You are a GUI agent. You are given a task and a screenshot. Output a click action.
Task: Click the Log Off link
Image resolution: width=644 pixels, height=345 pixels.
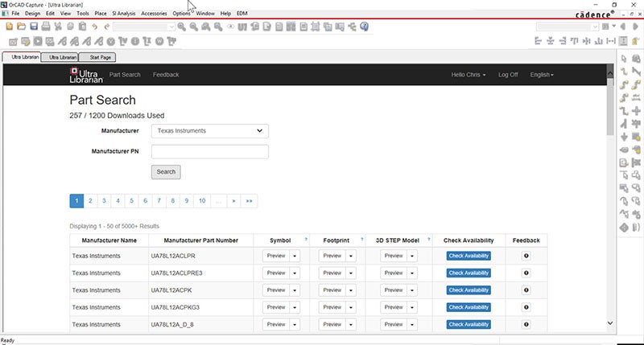coord(508,75)
